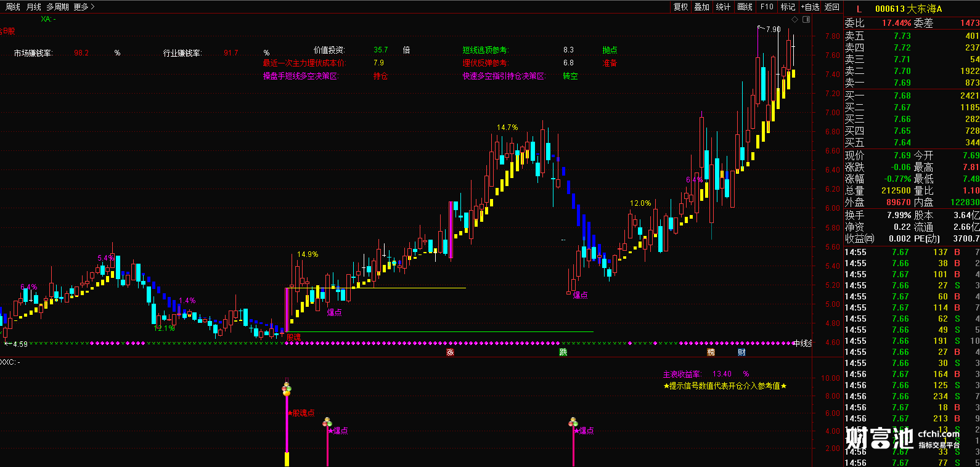Click the 涨 event marker icon

click(451, 352)
